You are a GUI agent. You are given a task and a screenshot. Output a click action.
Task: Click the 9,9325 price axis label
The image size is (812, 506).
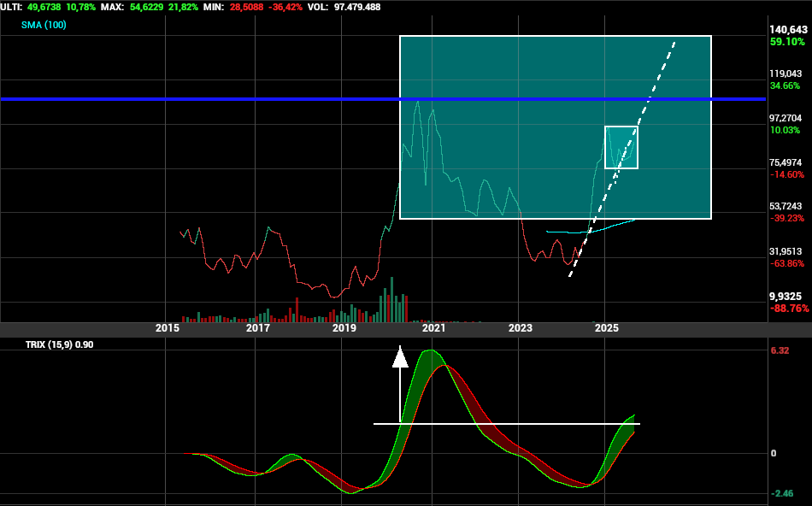coord(786,297)
